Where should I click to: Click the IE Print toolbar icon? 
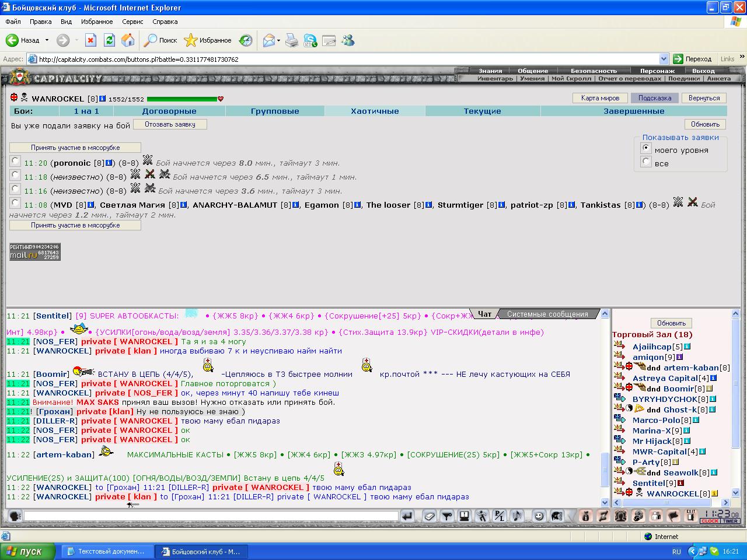[x=292, y=40]
